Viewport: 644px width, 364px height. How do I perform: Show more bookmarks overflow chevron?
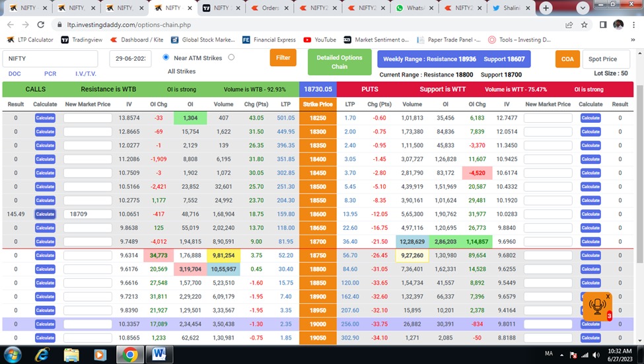point(633,40)
